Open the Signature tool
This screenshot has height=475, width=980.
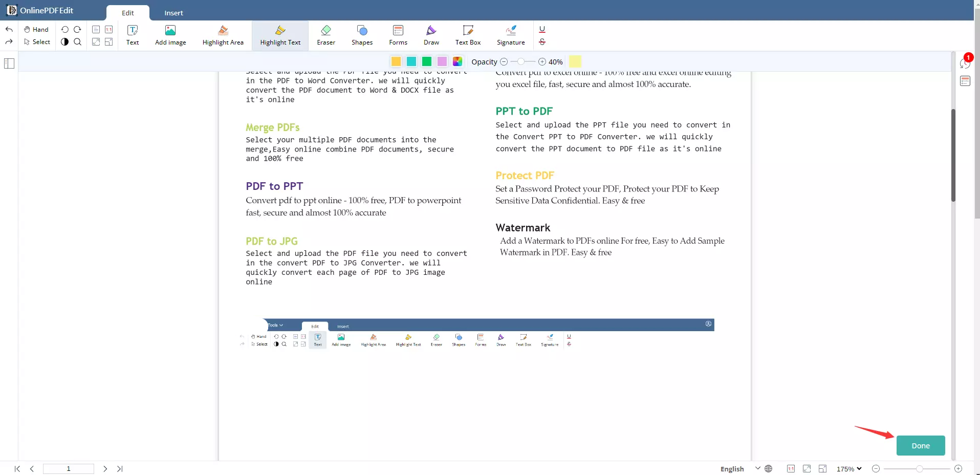(510, 35)
